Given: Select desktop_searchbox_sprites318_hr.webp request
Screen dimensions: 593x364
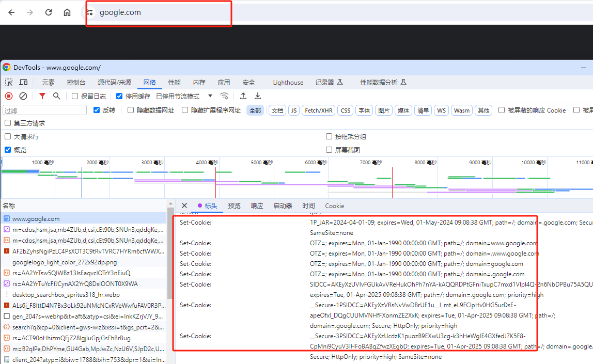Looking at the screenshot, I should click(83, 294).
